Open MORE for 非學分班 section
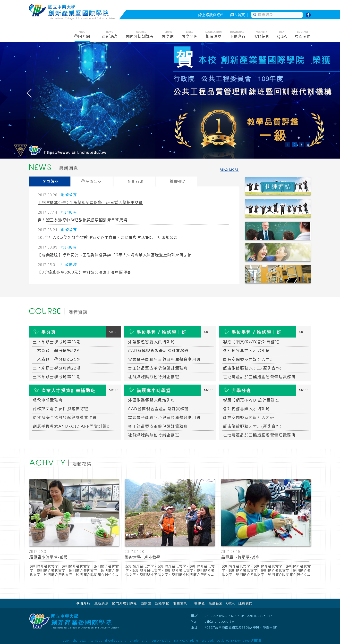340x644 pixels. pyautogui.click(x=303, y=390)
